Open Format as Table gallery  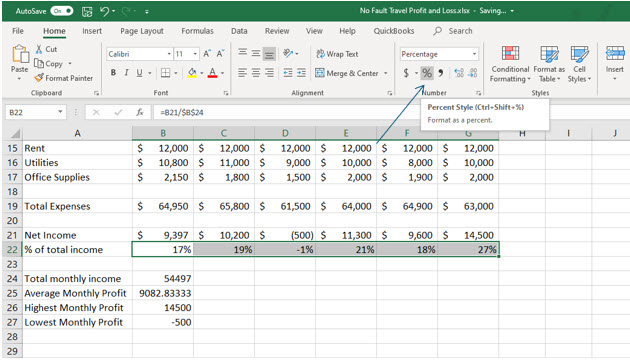[x=549, y=64]
